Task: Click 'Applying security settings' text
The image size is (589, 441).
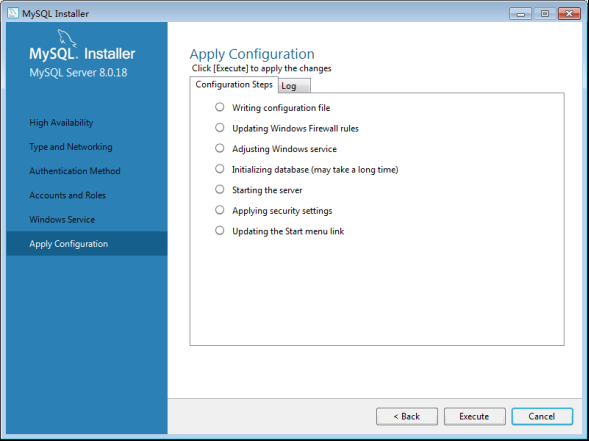Action: [x=282, y=211]
